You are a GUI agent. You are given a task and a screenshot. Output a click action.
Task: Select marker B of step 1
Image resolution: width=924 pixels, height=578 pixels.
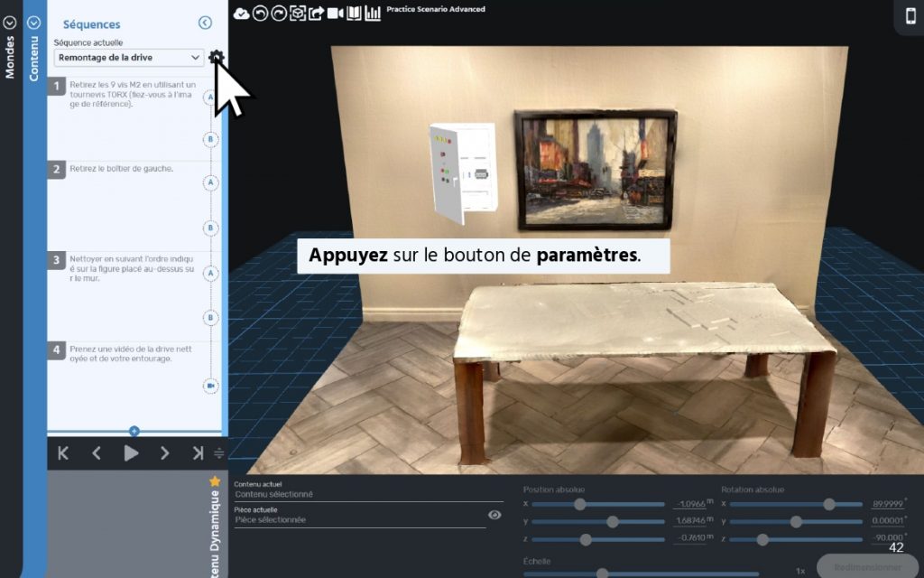point(211,140)
